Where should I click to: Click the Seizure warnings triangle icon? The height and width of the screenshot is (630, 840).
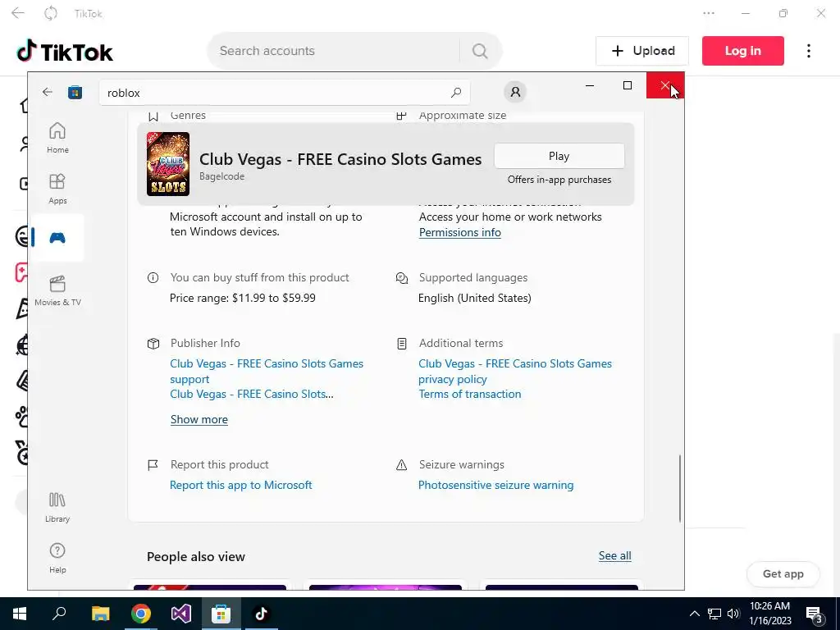pos(401,465)
